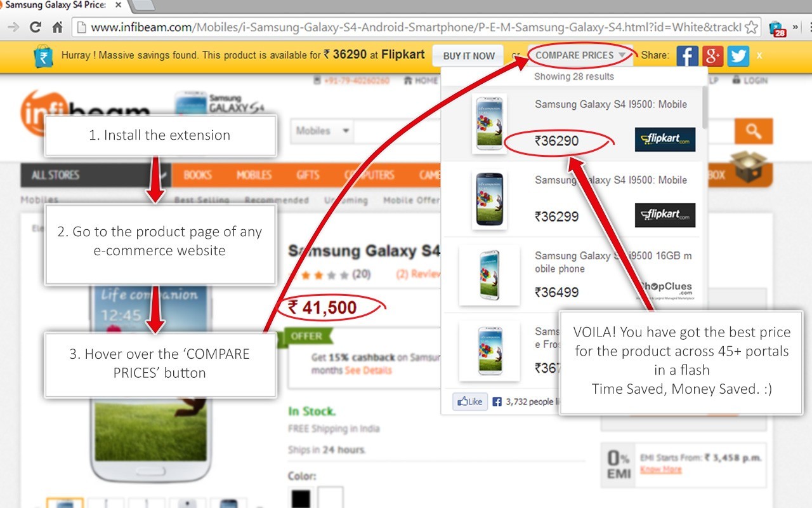This screenshot has height=508, width=812.
Task: Select the white color swatch
Action: click(331, 498)
